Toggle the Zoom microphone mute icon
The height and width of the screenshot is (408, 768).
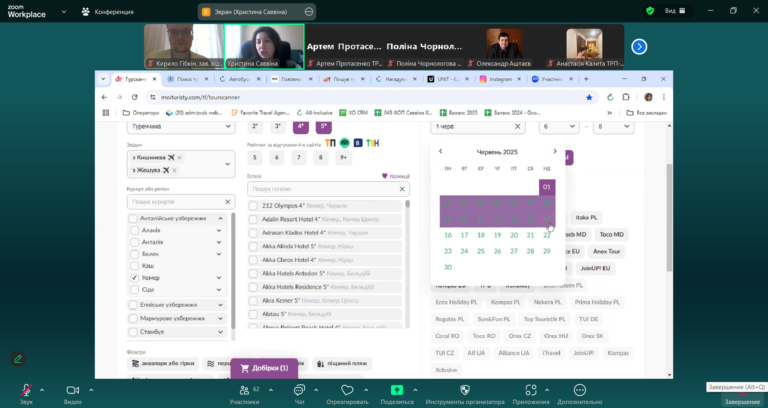point(26,390)
